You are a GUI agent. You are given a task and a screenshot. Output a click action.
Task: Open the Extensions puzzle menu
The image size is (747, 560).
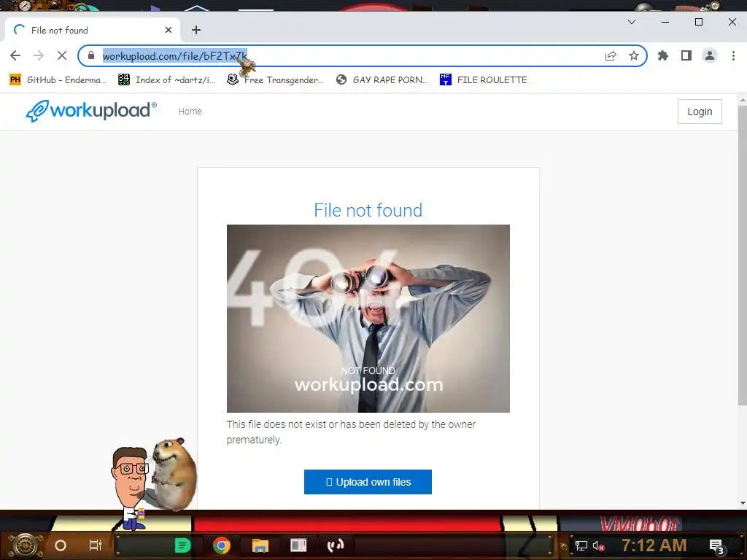[662, 55]
